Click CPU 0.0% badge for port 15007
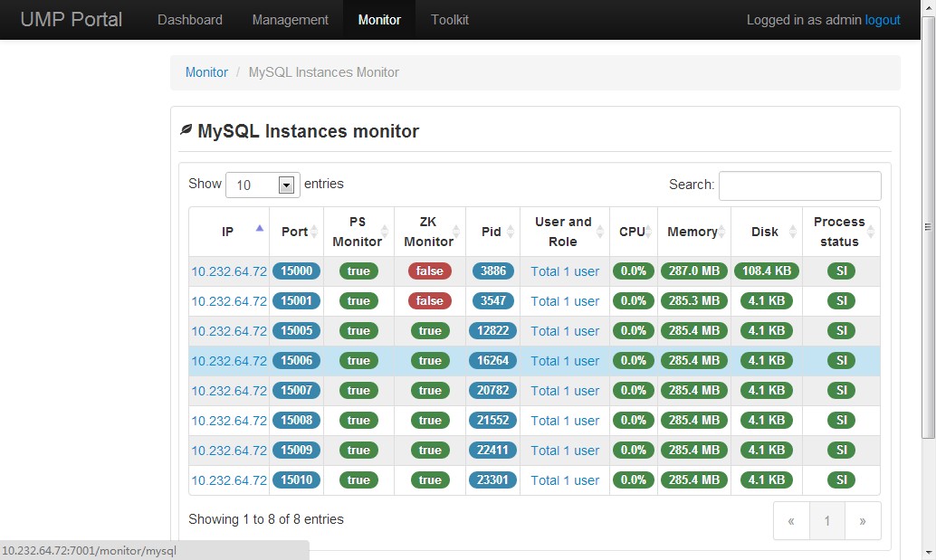 point(634,390)
